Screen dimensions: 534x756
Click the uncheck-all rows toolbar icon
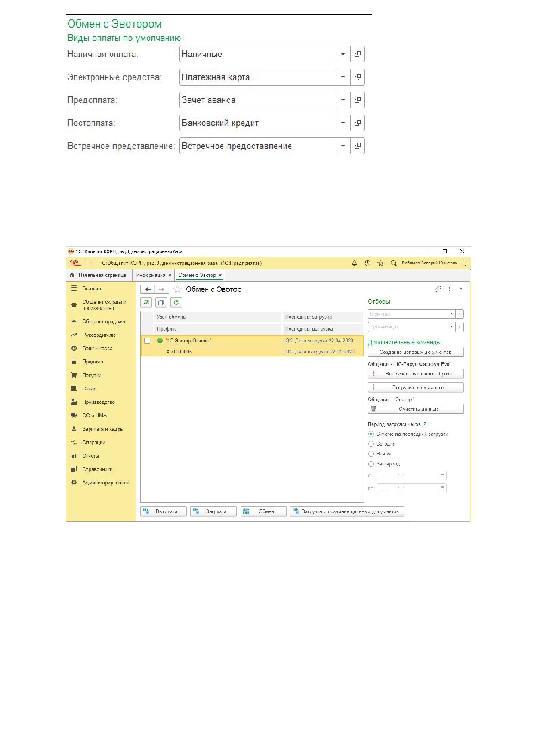point(161,303)
